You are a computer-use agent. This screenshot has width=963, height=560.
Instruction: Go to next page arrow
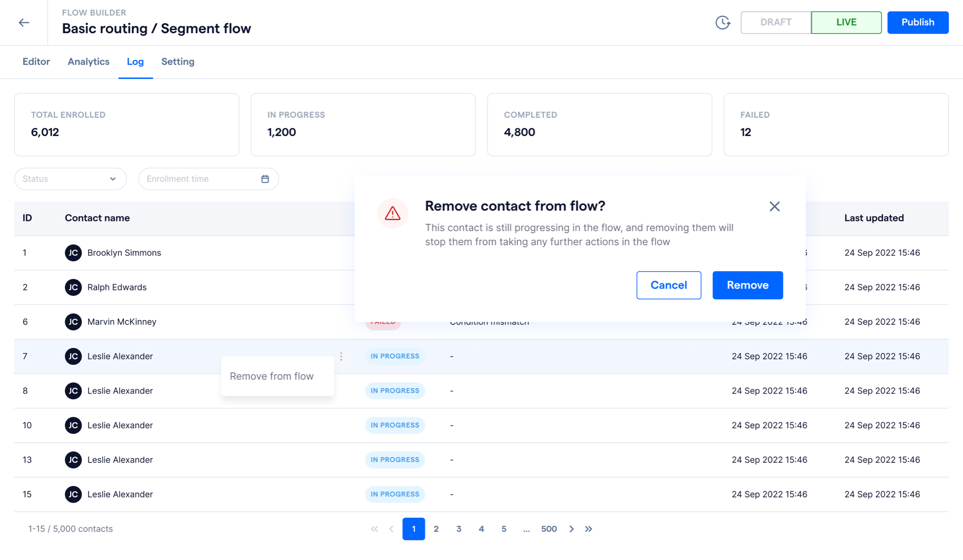click(572, 529)
